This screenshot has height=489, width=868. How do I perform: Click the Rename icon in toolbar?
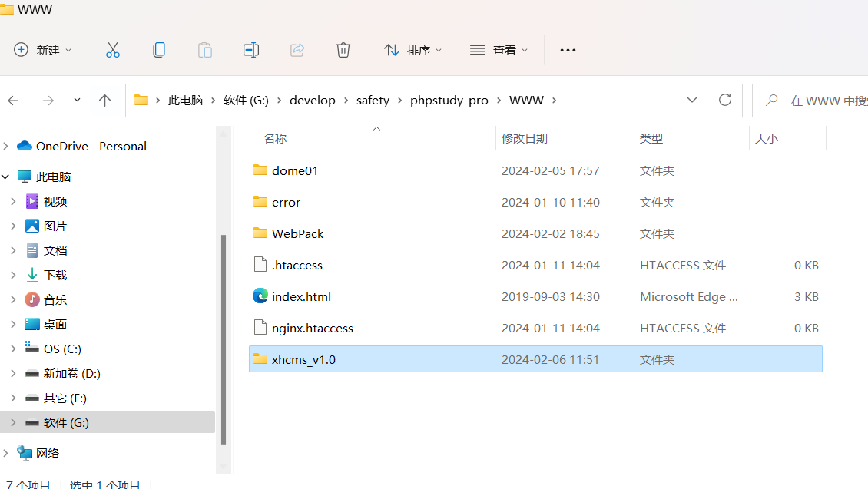click(x=250, y=51)
